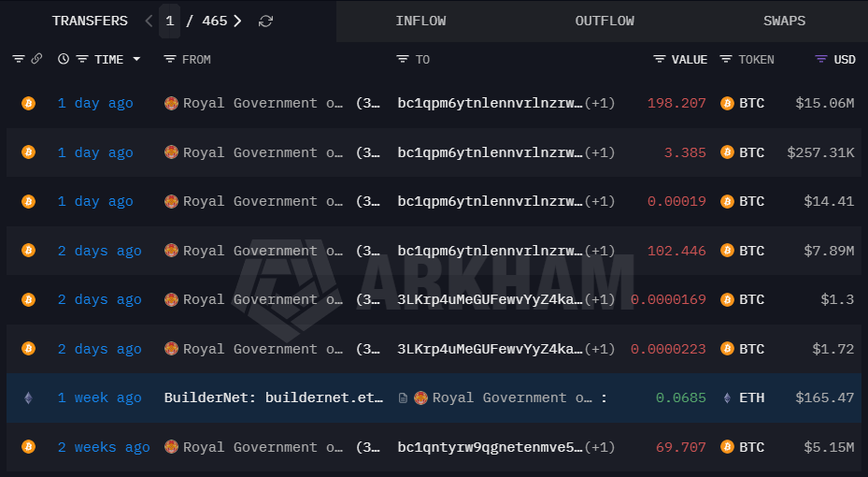Refresh the transfers list
Viewport: 868px width, 477px height.
click(x=265, y=22)
